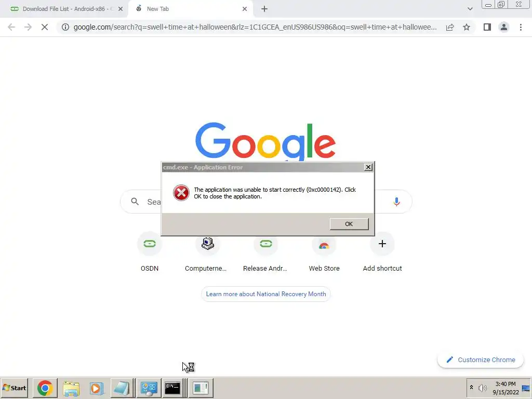
Task: Expand the tab search dropdown arrow
Action: [x=470, y=9]
